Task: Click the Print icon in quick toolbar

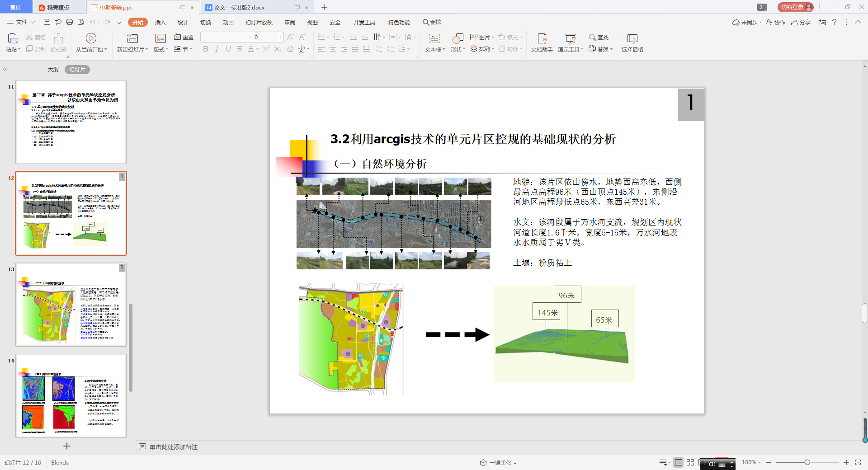Action: pyautogui.click(x=70, y=22)
